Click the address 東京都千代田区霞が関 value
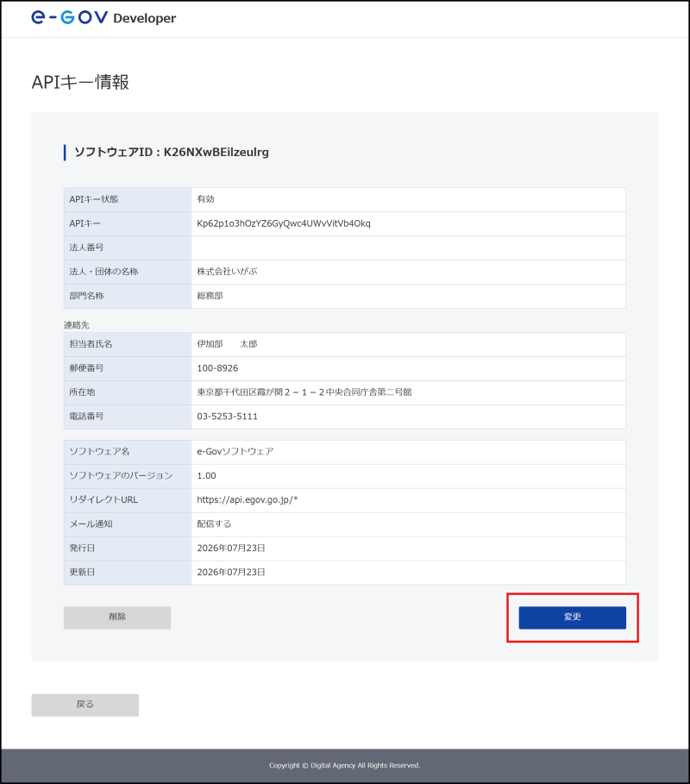 point(304,392)
